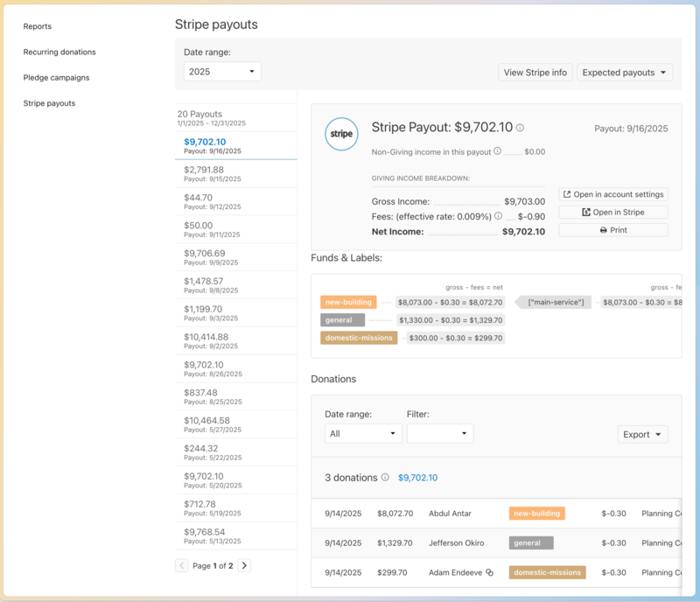
Task: Go to next page with the right arrow
Action: [x=244, y=565]
